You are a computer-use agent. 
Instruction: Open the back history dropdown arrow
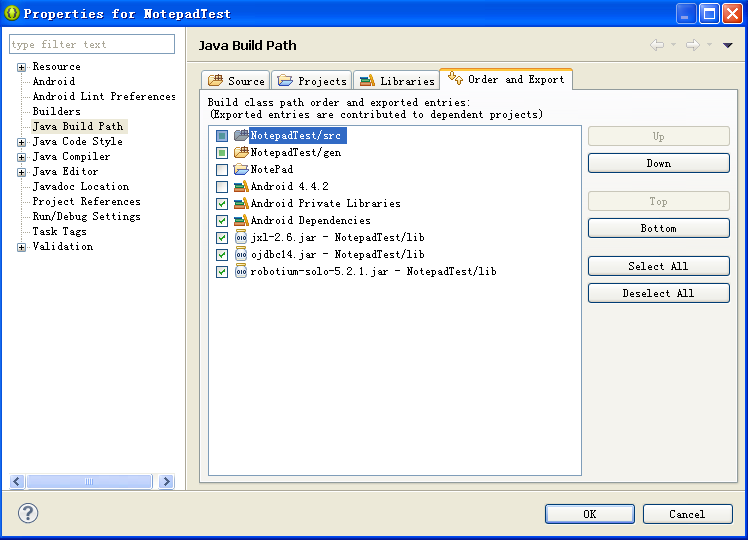click(x=673, y=45)
